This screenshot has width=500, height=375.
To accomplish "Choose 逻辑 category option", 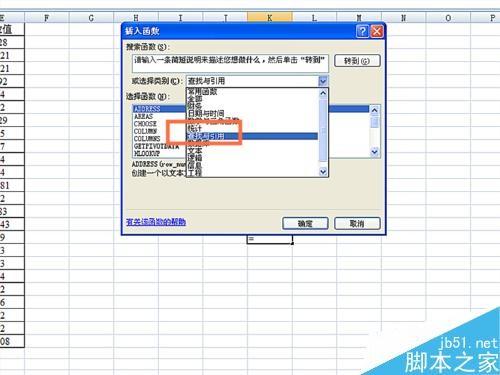I will (x=195, y=158).
